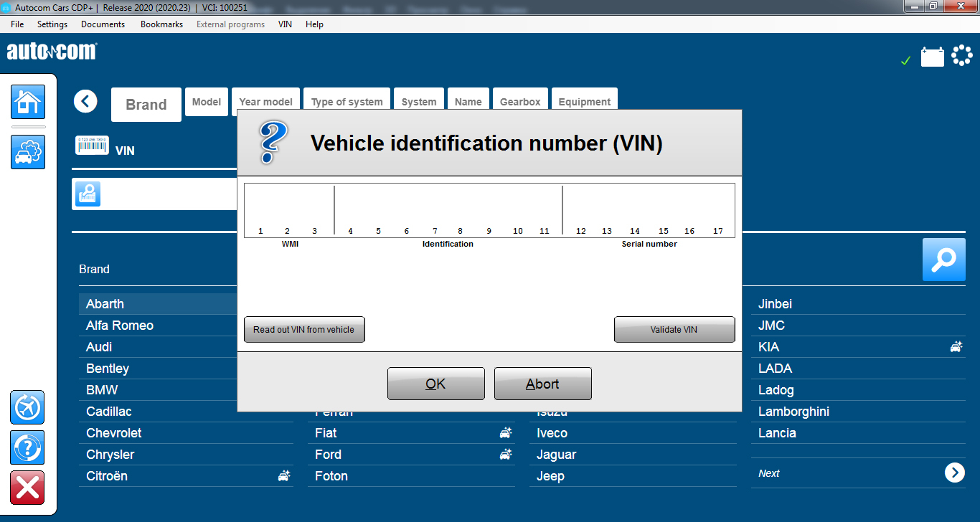Image resolution: width=980 pixels, height=522 pixels.
Task: Select the Brand tab
Action: (x=146, y=105)
